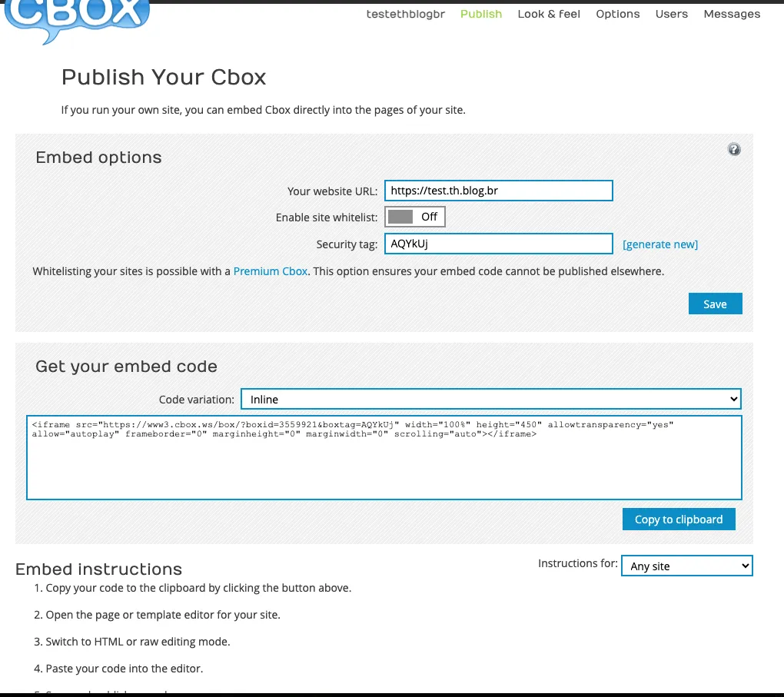Viewport: 784px width, 697px height.
Task: Click the Embed instructions heading
Action: tap(98, 569)
